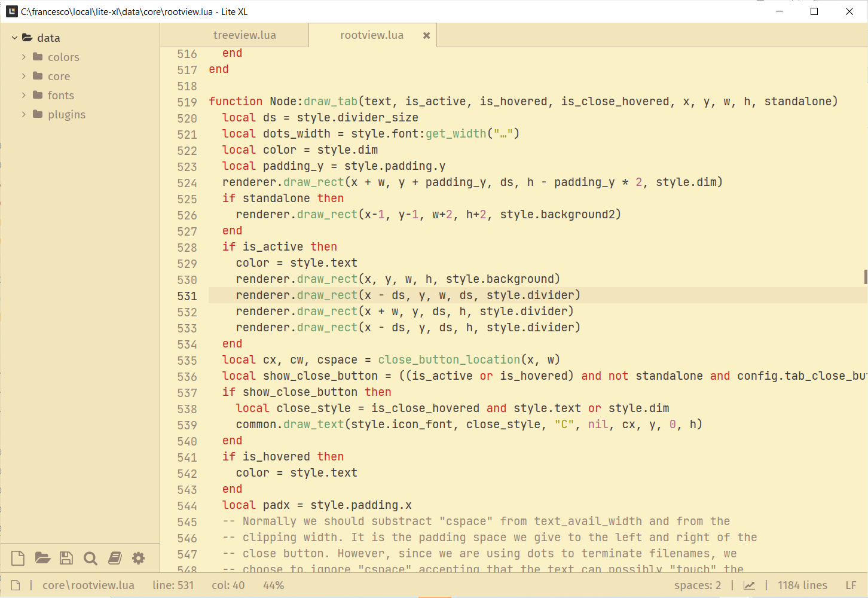Click the magnifier search icon
868x598 pixels.
coord(90,558)
